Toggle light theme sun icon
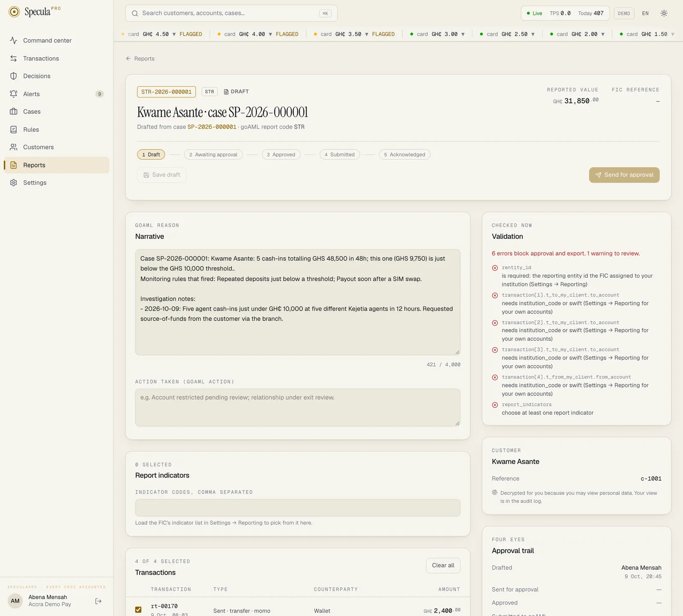The height and width of the screenshot is (616, 683). 664,13
